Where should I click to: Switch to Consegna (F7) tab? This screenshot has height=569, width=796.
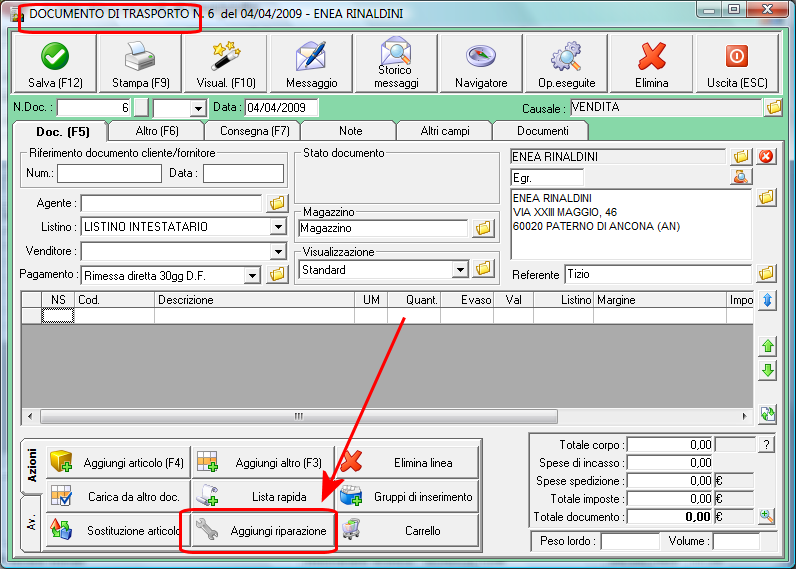click(254, 131)
